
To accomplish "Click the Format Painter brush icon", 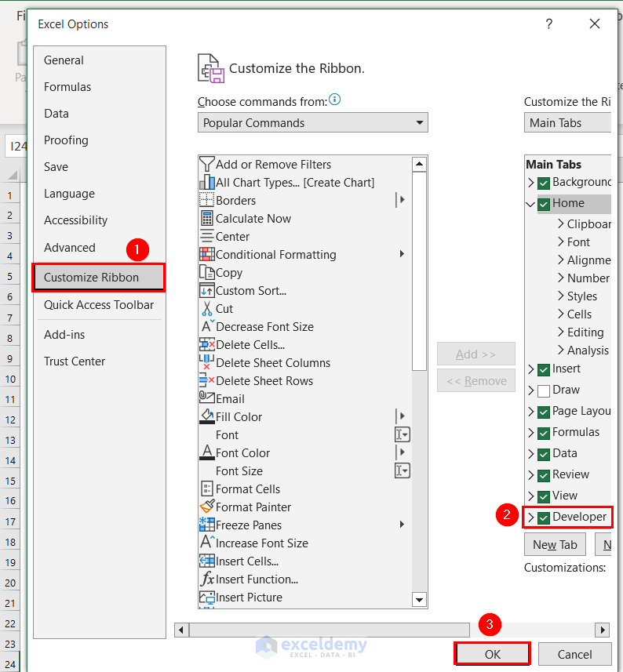I will [x=207, y=507].
